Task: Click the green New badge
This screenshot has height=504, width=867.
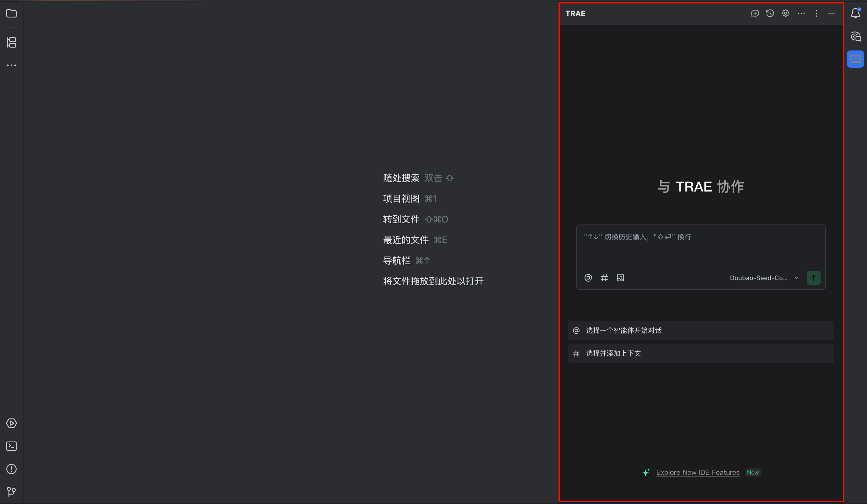Action: click(x=753, y=472)
